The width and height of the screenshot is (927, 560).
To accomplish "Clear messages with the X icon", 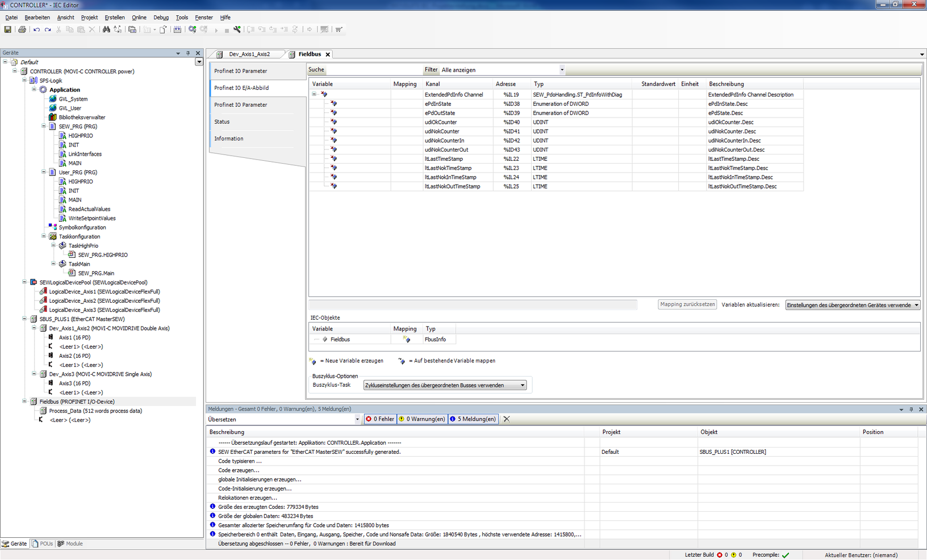I will click(x=507, y=419).
